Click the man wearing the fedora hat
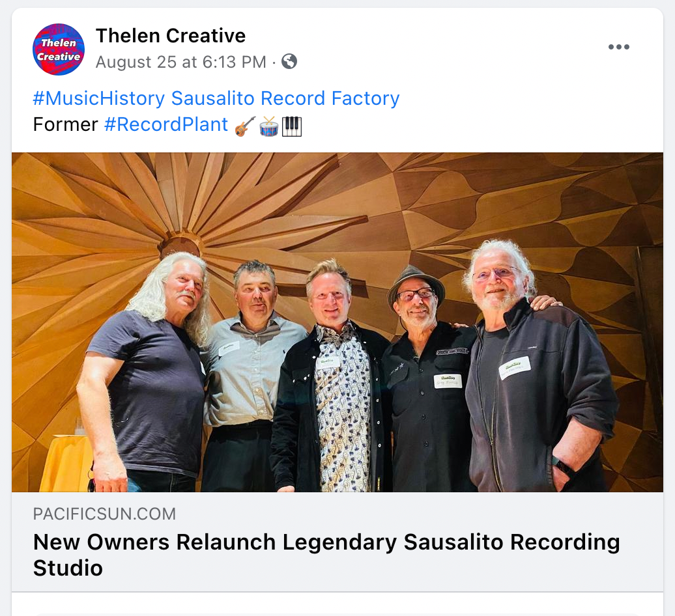This screenshot has height=616, width=675. click(424, 378)
